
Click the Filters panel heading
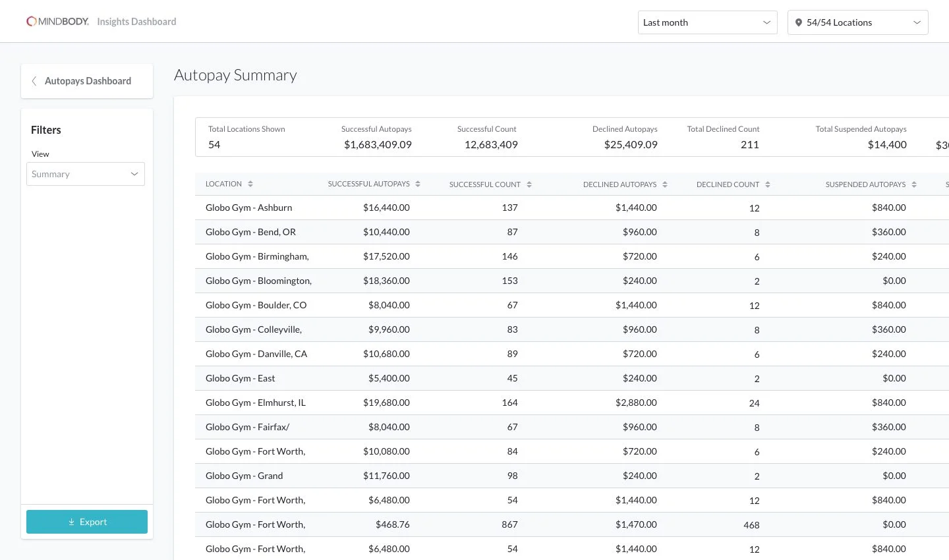pos(46,130)
